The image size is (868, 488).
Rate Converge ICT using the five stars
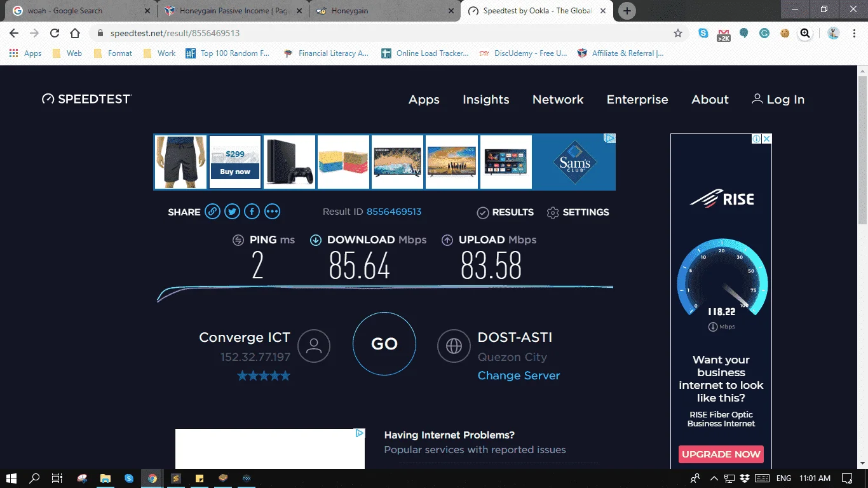tap(264, 376)
